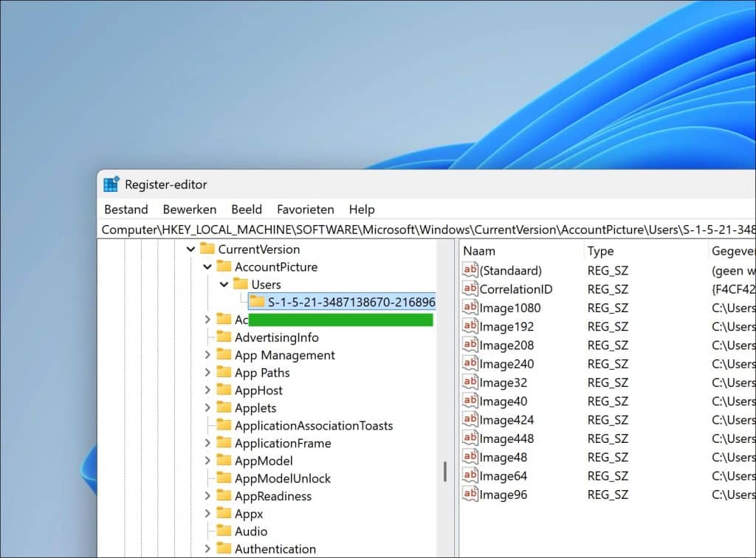This screenshot has width=756, height=558.
Task: Click the AppModelUnlock folder icon
Action: pos(224,478)
